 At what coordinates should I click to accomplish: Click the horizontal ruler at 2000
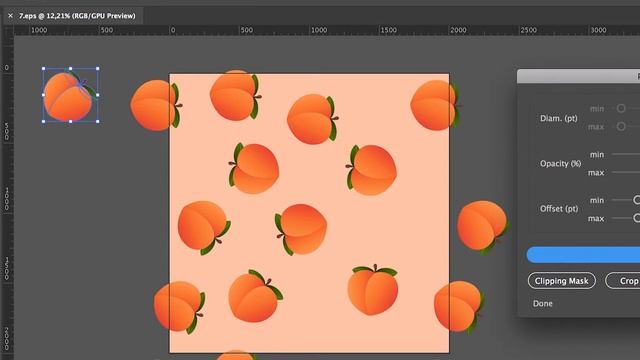(458, 30)
